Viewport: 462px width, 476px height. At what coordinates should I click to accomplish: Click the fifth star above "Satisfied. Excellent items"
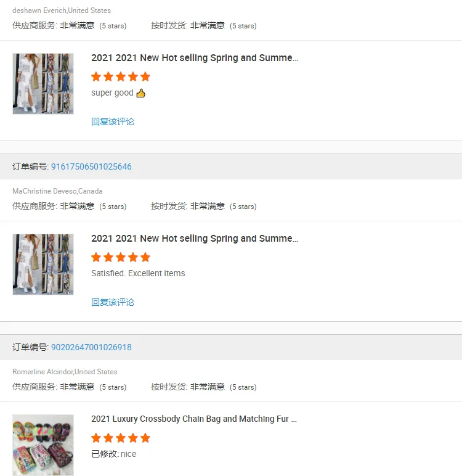[x=145, y=258]
